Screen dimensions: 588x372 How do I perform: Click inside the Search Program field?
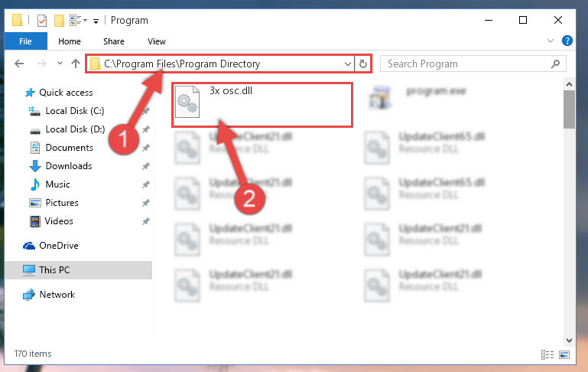click(x=465, y=64)
